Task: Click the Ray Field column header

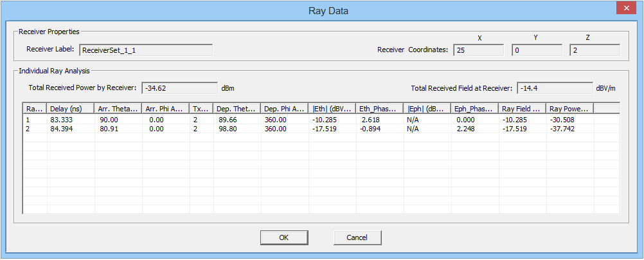Action: pos(523,109)
